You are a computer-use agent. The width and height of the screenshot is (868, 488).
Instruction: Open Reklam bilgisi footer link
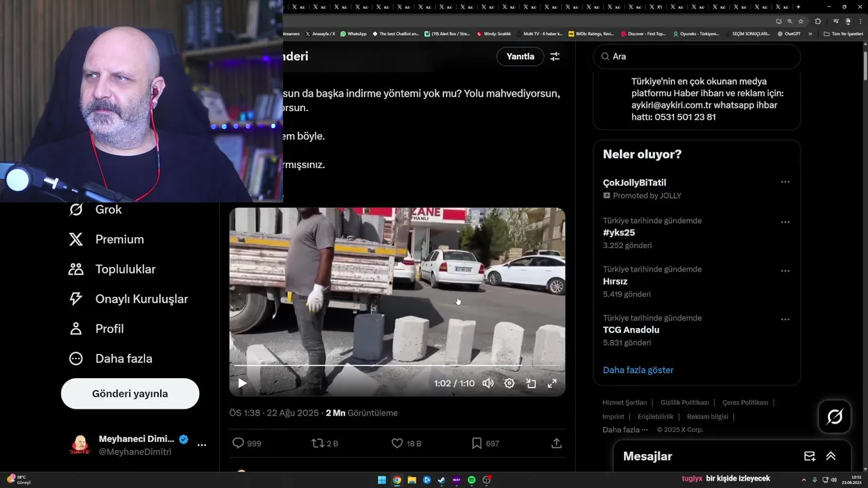pyautogui.click(x=707, y=417)
